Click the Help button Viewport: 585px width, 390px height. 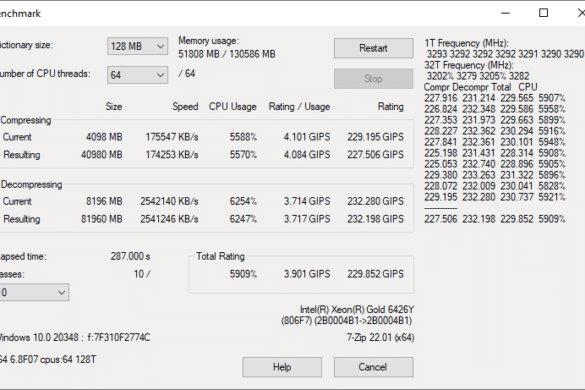[x=282, y=367]
